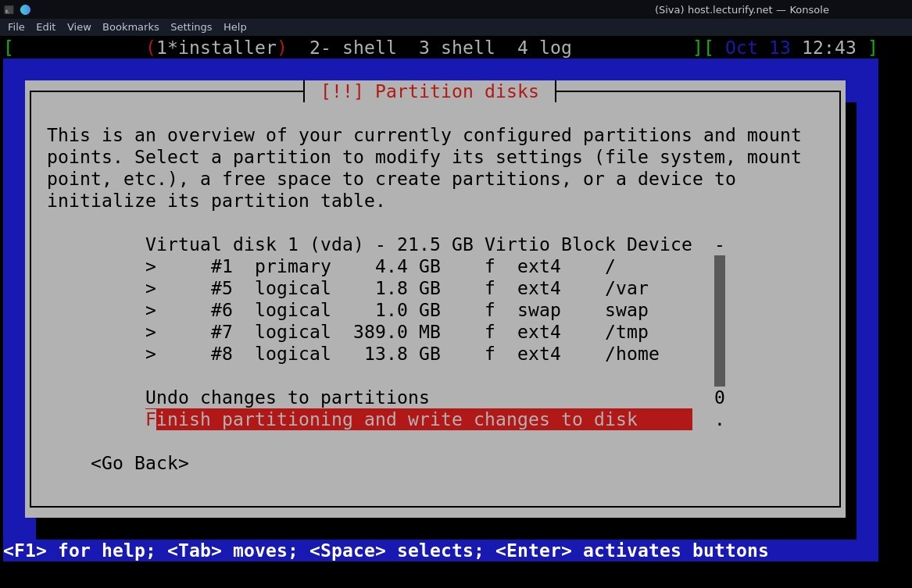Choose Undo changes to partitions
The height and width of the screenshot is (588, 912).
tap(288, 397)
